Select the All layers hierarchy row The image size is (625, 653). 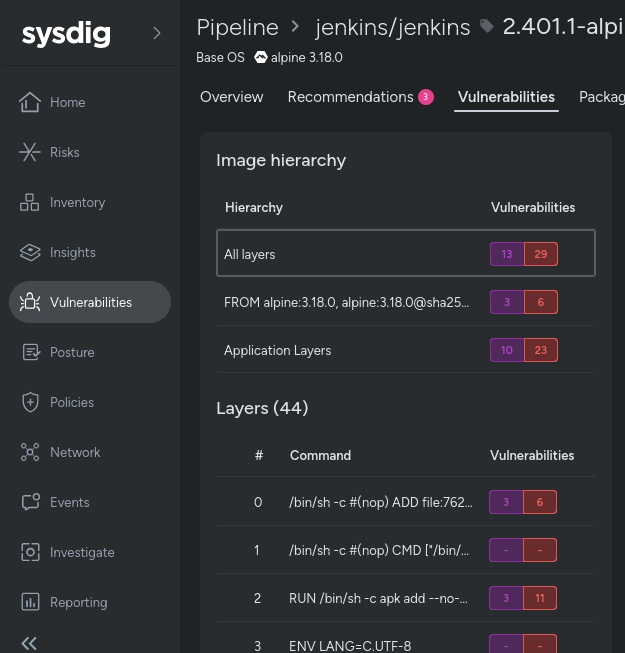(x=406, y=253)
